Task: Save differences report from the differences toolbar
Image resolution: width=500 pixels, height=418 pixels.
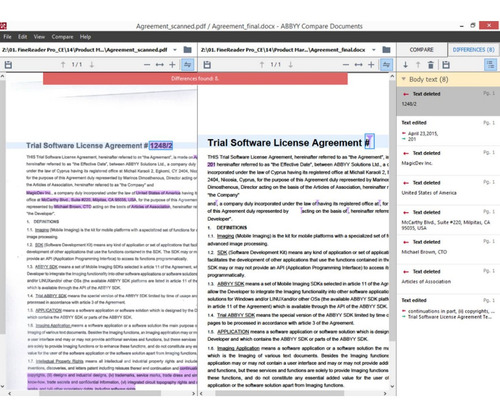Action: point(446,65)
